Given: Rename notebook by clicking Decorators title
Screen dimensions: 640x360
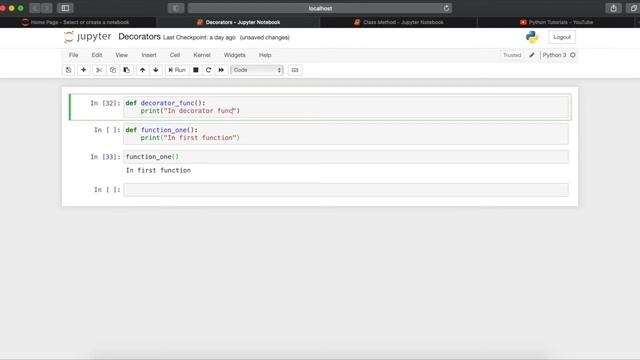Looking at the screenshot, I should click(x=139, y=37).
